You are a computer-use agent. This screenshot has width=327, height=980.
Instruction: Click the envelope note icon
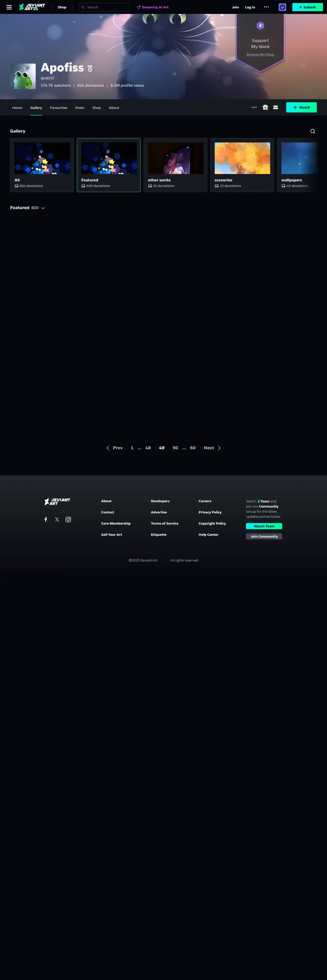276,107
